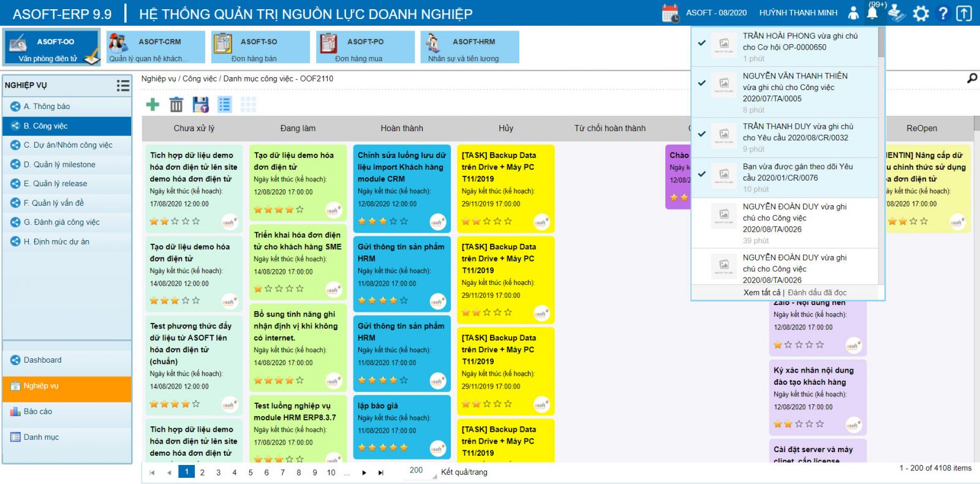Open the ASOFT-SO module

260,47
